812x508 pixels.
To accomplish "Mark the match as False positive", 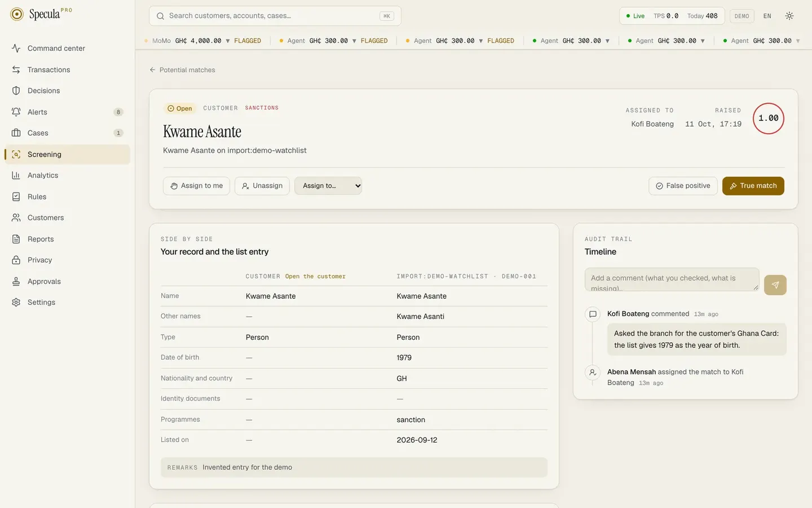I will (683, 186).
